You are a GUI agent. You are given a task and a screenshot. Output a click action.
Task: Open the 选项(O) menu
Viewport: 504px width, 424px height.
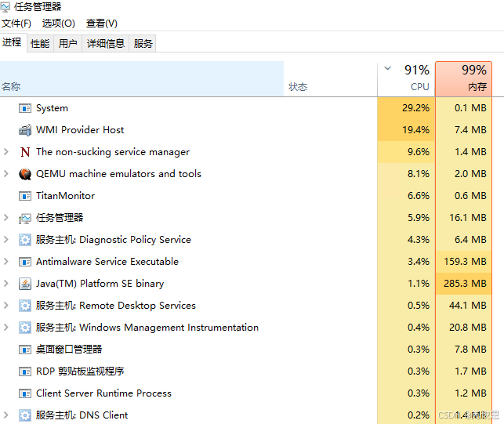[x=58, y=24]
